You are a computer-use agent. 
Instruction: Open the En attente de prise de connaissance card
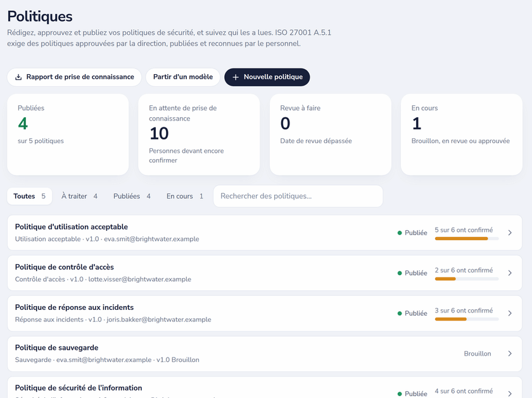click(x=199, y=134)
